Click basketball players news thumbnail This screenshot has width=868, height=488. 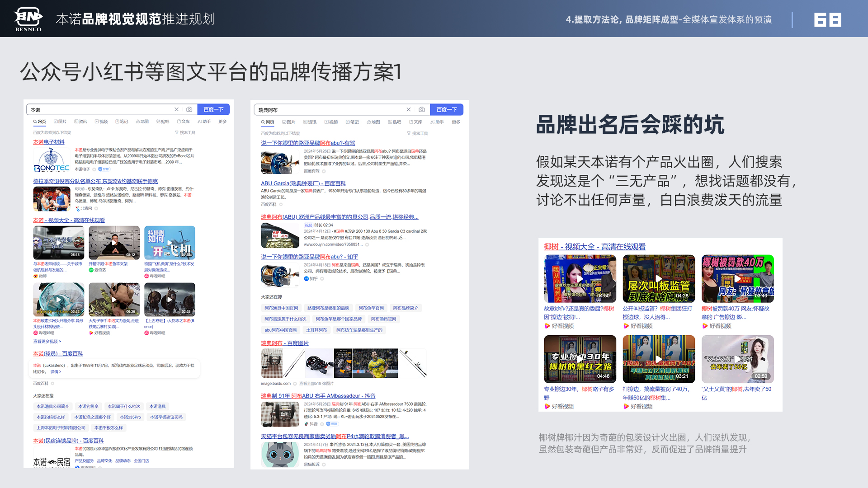click(x=52, y=198)
